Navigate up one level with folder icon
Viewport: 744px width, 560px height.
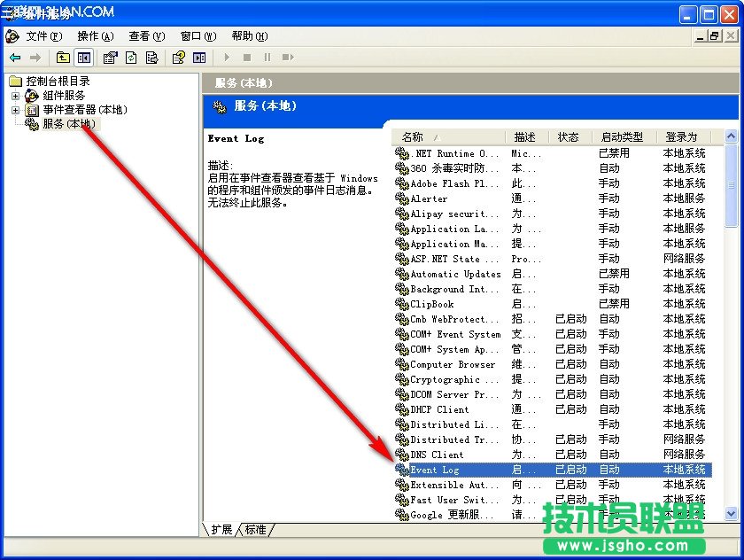(x=62, y=57)
